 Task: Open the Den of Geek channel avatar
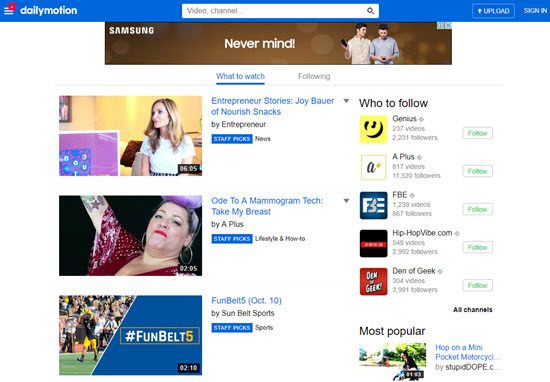tap(374, 281)
